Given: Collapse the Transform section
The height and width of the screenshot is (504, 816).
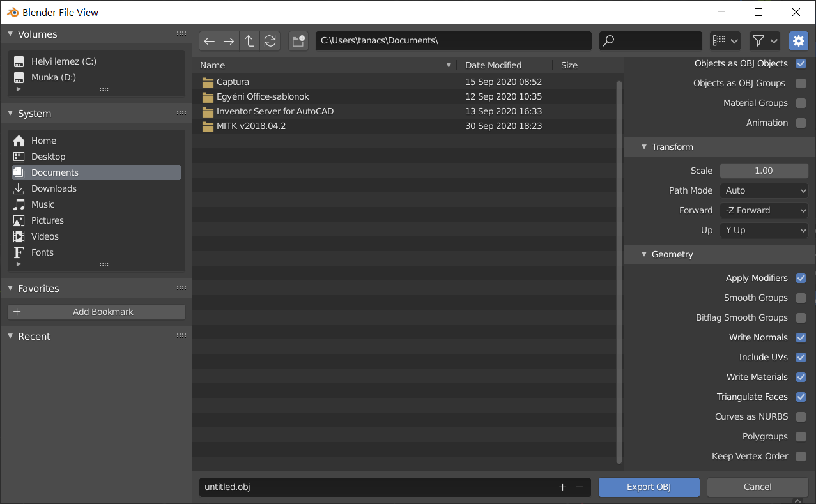Looking at the screenshot, I should click(645, 147).
